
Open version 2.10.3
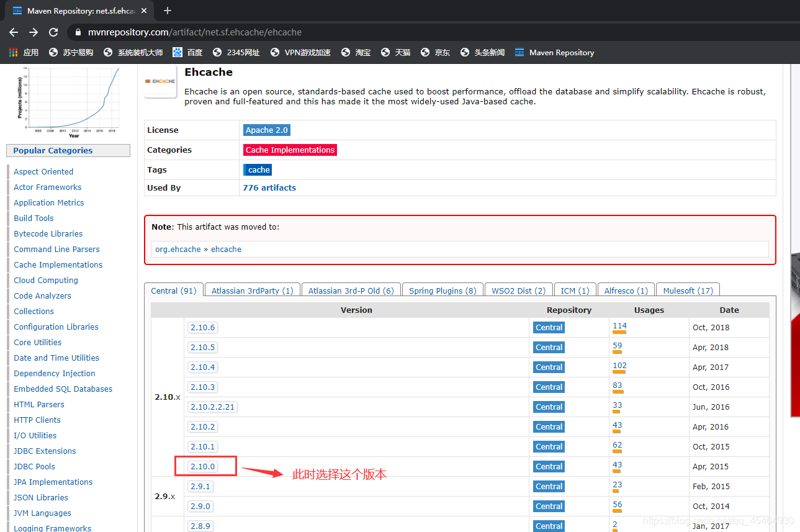(202, 387)
